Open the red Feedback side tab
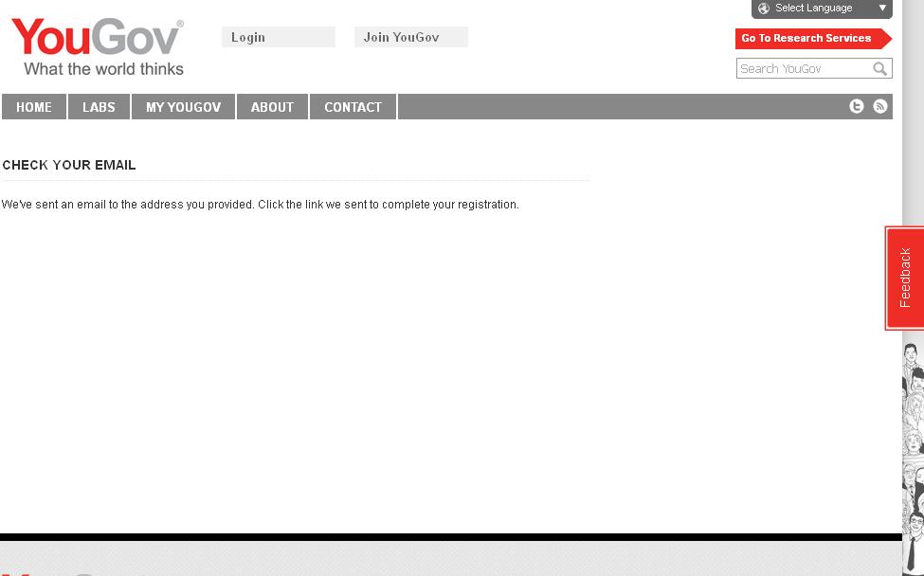Screen dimensions: 924x576 (x=904, y=278)
